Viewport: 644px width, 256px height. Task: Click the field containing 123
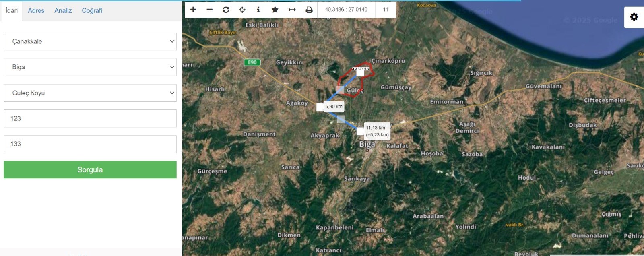coord(90,118)
